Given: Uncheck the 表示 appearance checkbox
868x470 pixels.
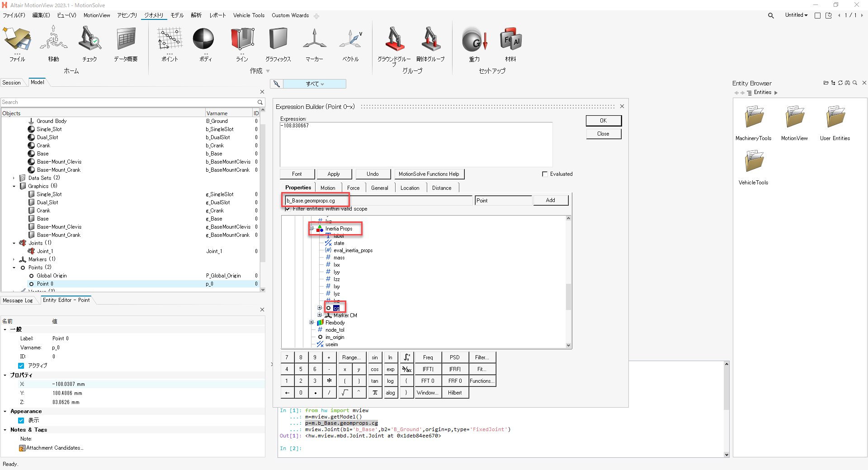Looking at the screenshot, I should [x=21, y=420].
